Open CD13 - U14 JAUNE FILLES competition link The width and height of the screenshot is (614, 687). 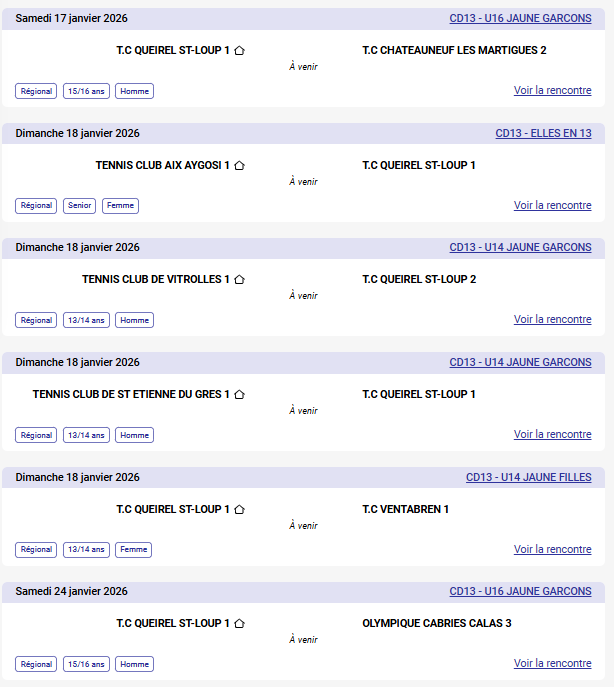click(x=528, y=477)
